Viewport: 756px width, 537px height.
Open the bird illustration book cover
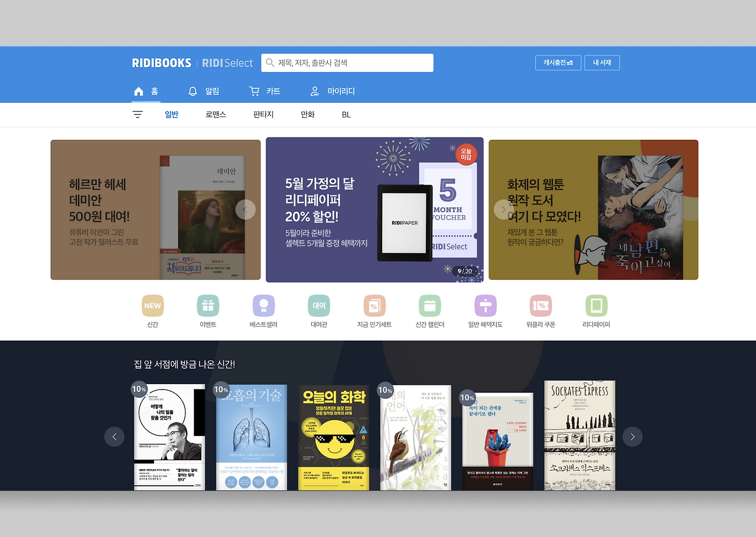[x=416, y=437]
